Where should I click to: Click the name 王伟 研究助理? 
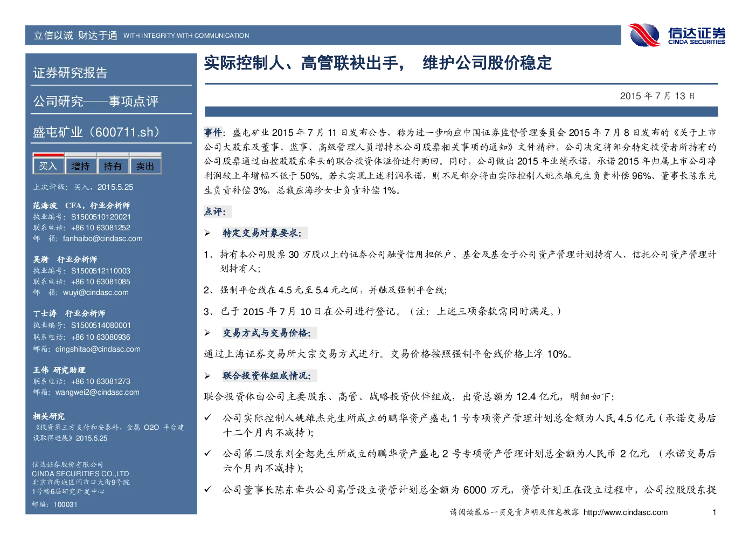click(x=59, y=370)
